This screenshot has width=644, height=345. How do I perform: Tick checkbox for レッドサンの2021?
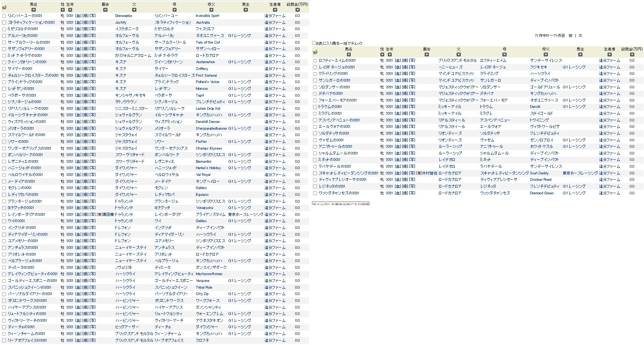tap(4, 89)
